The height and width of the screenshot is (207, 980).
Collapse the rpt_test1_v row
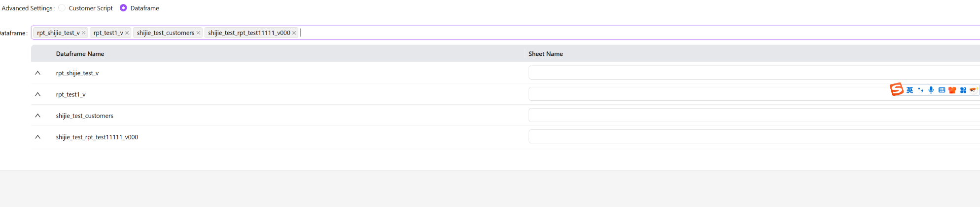[x=37, y=94]
